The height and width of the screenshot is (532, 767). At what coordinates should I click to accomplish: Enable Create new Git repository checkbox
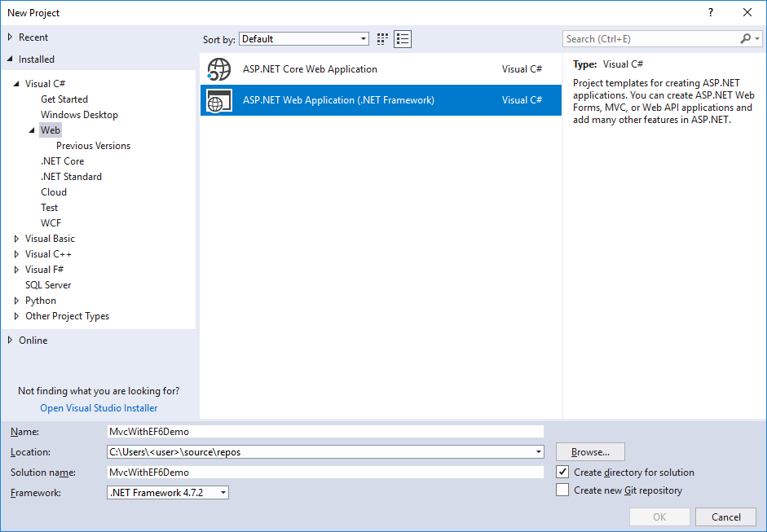562,490
